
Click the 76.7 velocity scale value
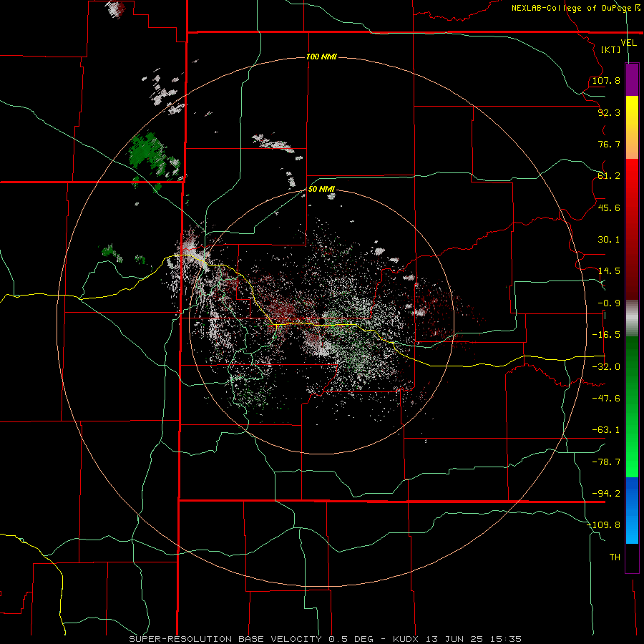pyautogui.click(x=609, y=144)
